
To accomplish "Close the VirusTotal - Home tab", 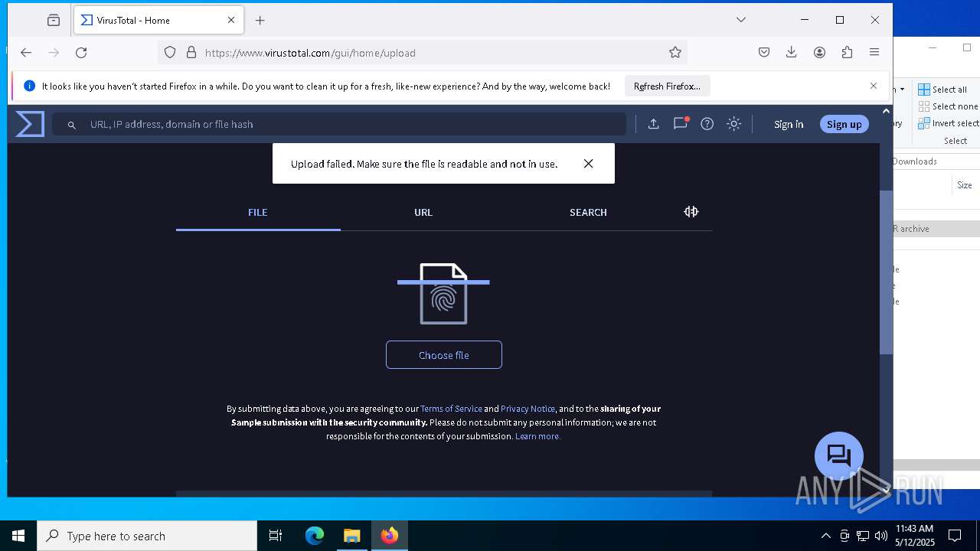I will coord(231,21).
